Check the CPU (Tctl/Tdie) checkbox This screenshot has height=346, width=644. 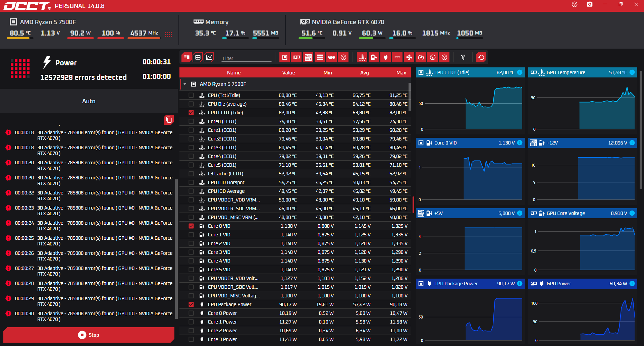(x=191, y=95)
